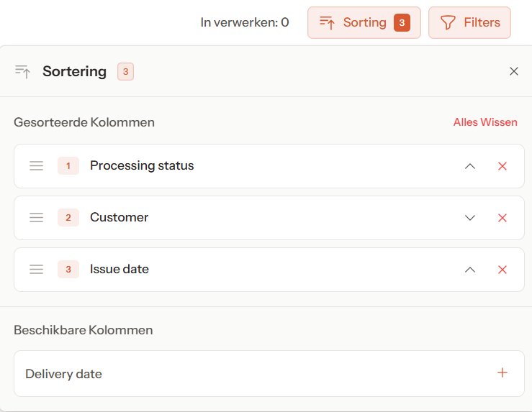532x412 pixels.
Task: Click the In verwerken: 0 status text
Action: [245, 23]
